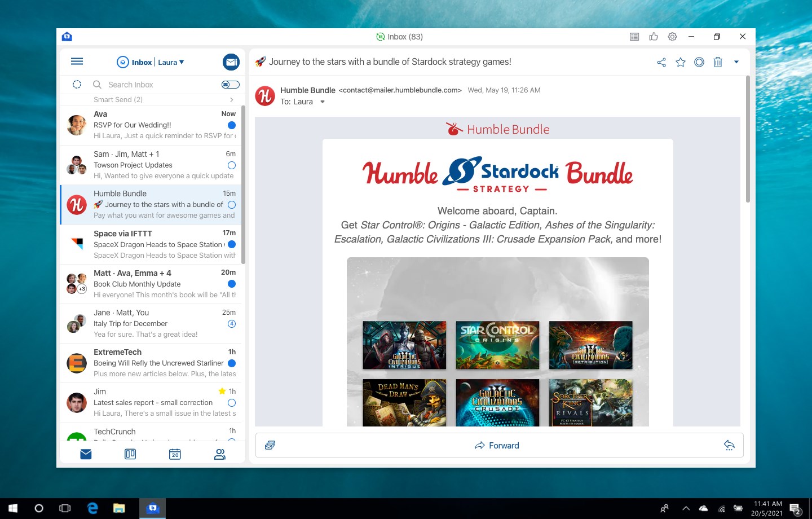Open File Explorer from taskbar
This screenshot has width=812, height=519.
pos(119,508)
